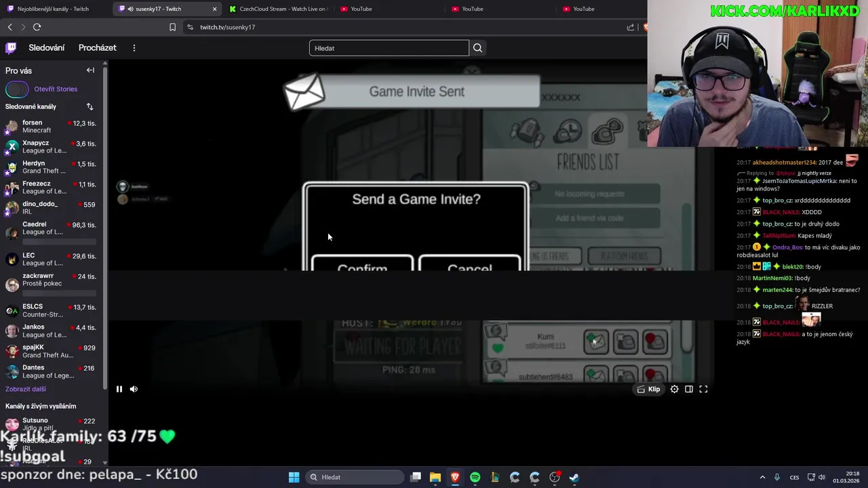The image size is (868, 488).
Task: Open spajKK channel in sidebar
Action: (52, 351)
